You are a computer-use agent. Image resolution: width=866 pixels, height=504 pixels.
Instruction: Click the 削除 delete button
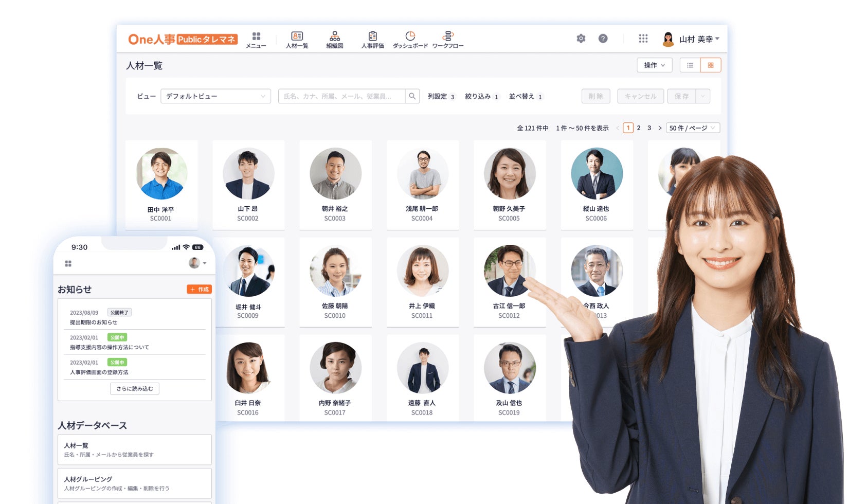click(596, 96)
